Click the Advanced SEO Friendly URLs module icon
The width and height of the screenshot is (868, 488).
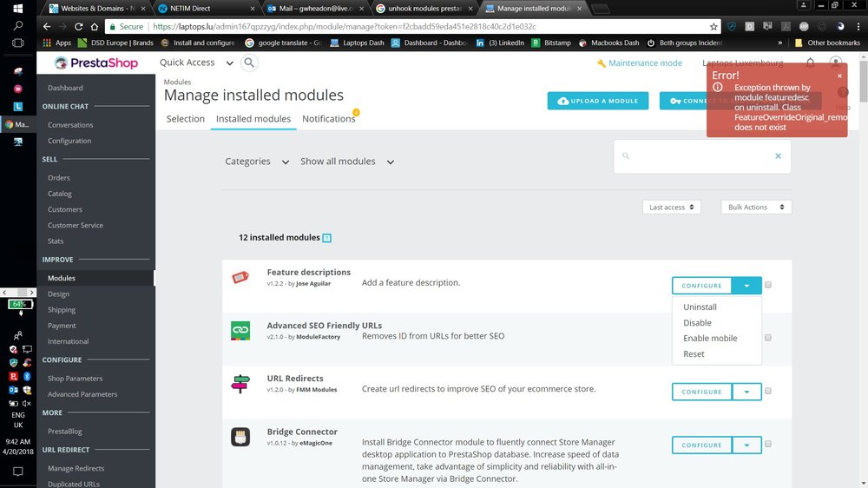click(x=240, y=331)
